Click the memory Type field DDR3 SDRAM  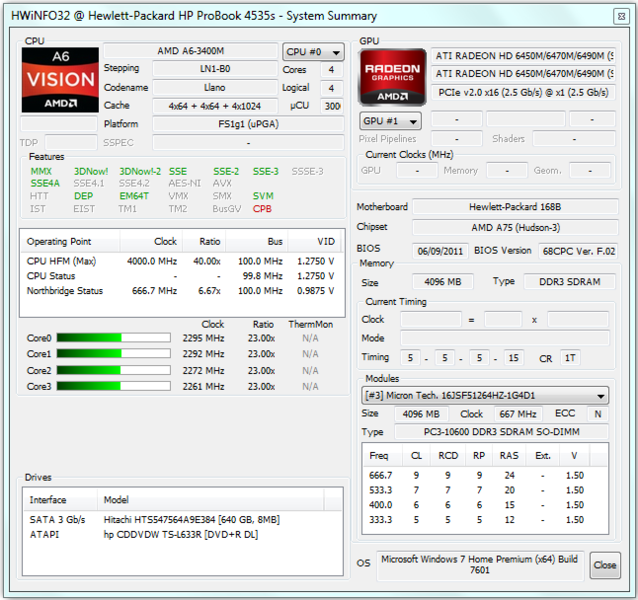click(569, 282)
